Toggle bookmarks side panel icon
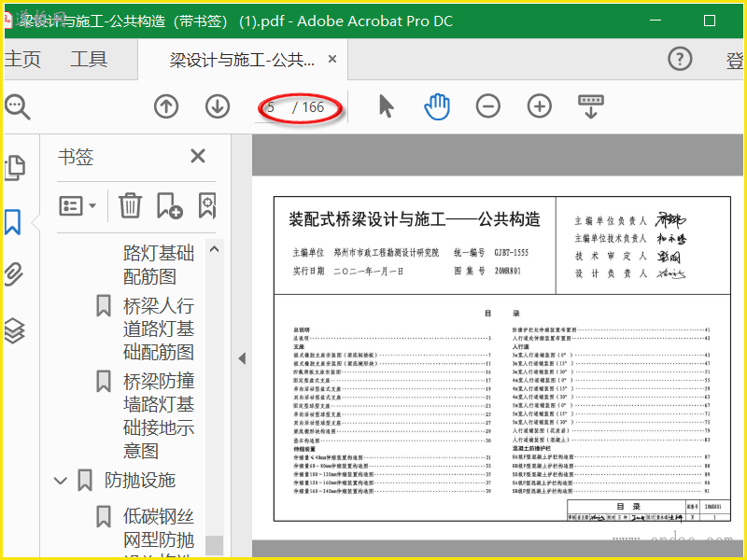Viewport: 747px width, 560px height. [x=13, y=222]
